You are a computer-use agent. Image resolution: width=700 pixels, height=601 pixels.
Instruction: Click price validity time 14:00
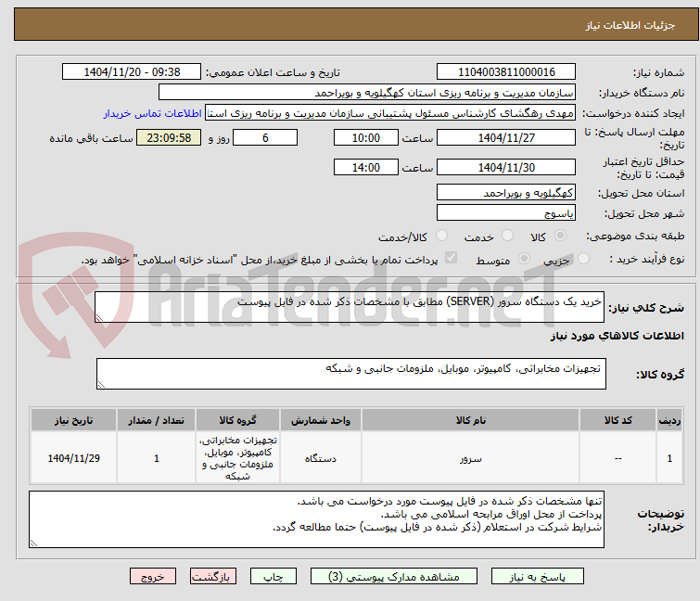[x=365, y=167]
